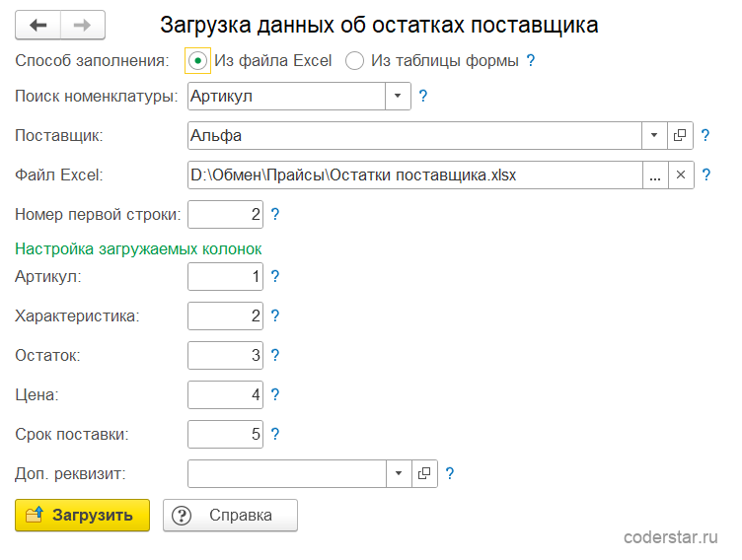Click the forward arrow navigation button
742x560 pixels.
83,25
